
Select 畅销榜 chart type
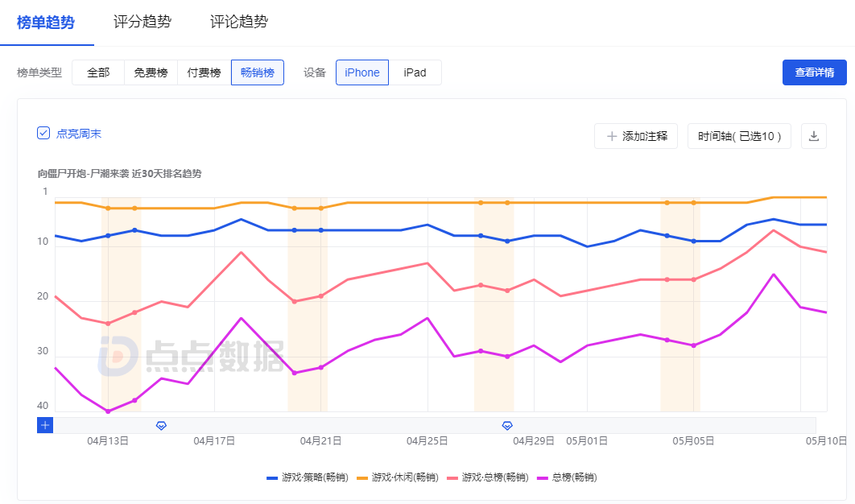point(258,72)
